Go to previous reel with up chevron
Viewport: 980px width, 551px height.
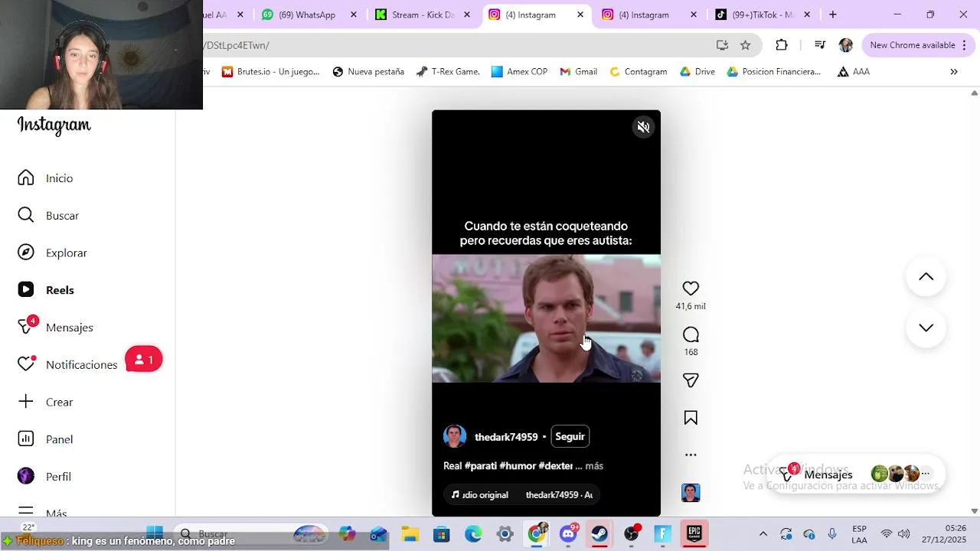click(x=926, y=277)
